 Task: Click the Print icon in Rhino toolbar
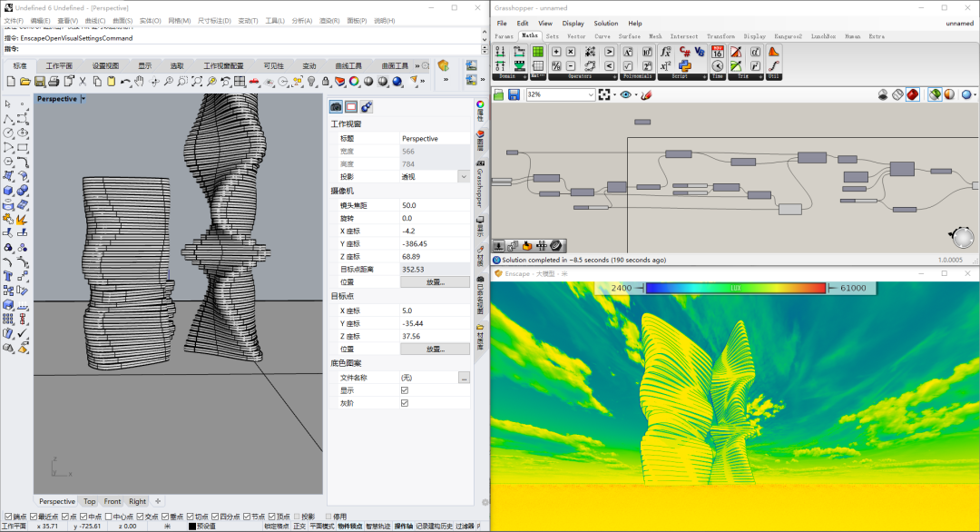(54, 82)
